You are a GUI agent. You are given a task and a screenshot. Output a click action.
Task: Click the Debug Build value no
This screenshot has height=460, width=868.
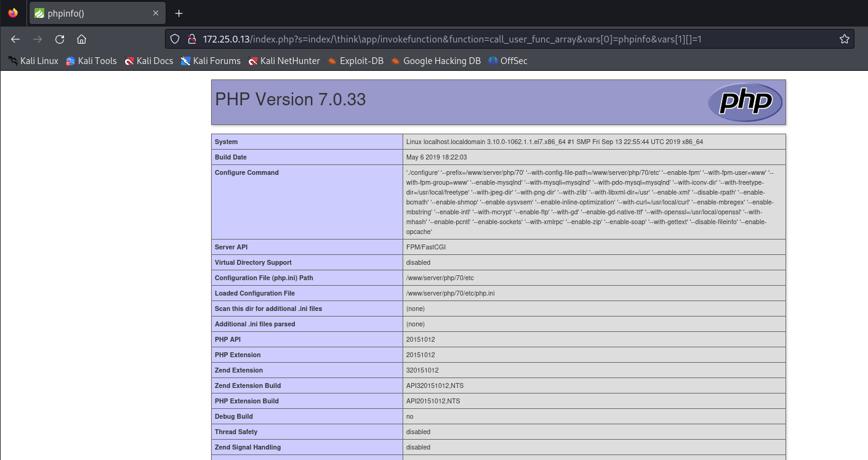[x=410, y=416]
